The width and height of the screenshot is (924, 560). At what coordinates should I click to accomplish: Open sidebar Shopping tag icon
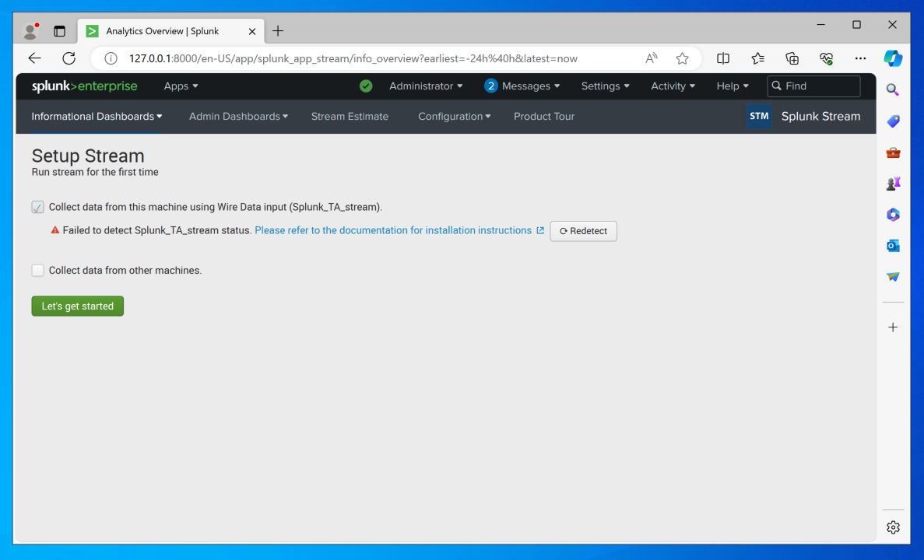tap(893, 121)
